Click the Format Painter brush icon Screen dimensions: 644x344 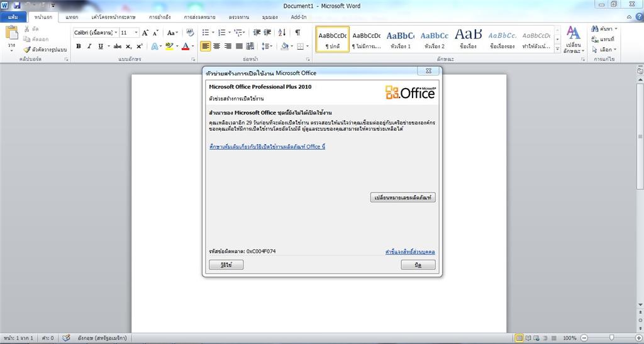click(x=27, y=50)
